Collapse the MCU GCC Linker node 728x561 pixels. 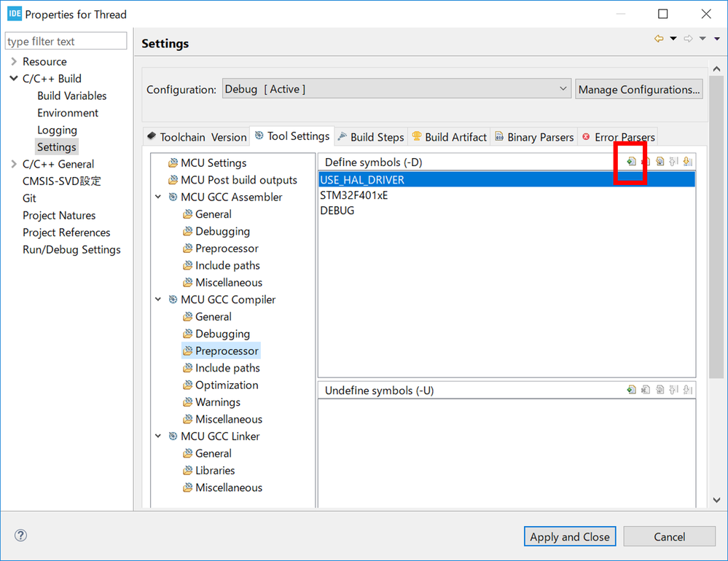[158, 436]
